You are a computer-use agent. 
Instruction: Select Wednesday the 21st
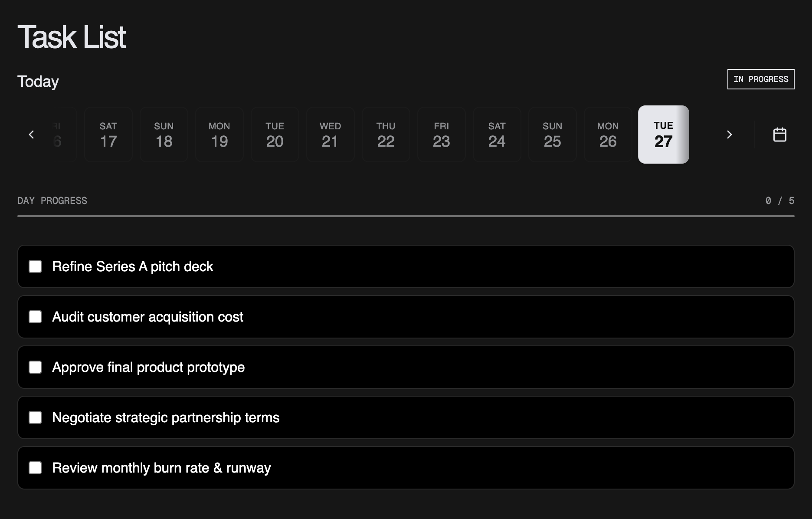(x=330, y=135)
